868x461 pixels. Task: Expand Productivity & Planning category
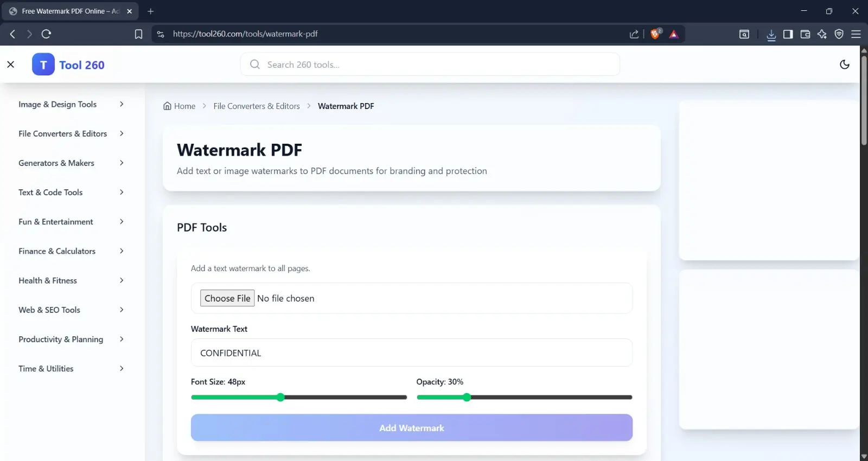tap(71, 339)
